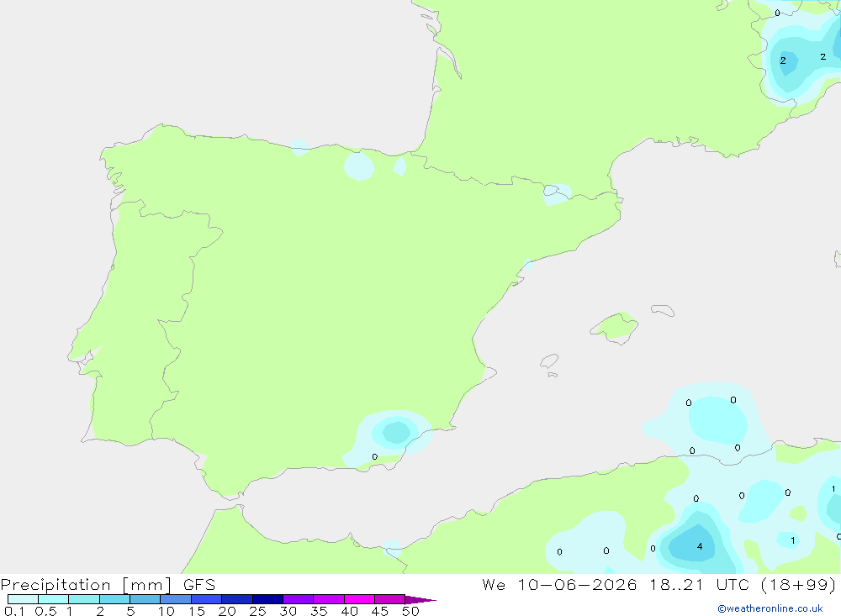This screenshot has height=616, width=841.
Task: Click the 1–2 mm legend color swatch
Action: tap(84, 599)
